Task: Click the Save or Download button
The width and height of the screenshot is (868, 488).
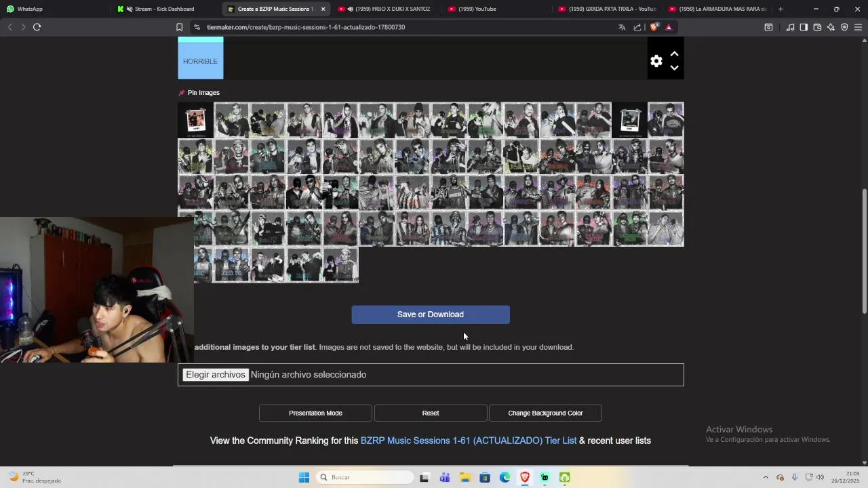Action: [431, 314]
